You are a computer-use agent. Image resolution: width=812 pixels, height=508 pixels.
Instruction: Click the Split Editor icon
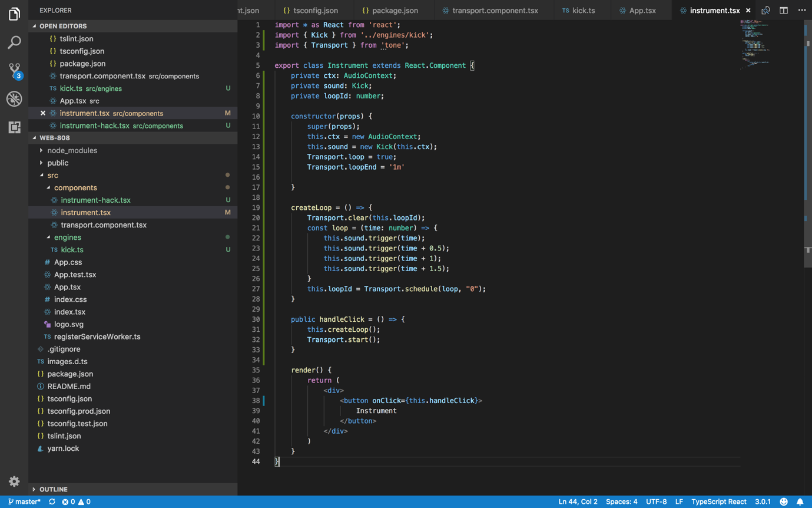click(x=784, y=10)
